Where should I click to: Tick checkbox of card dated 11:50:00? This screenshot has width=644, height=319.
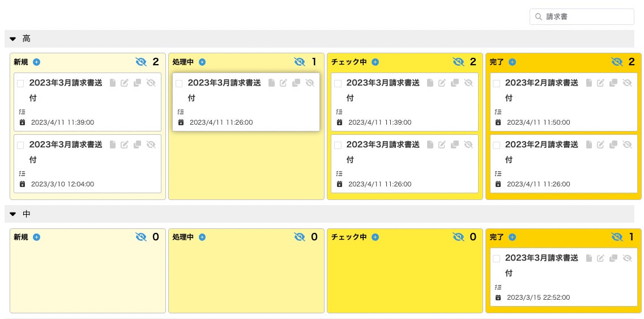pyautogui.click(x=497, y=83)
